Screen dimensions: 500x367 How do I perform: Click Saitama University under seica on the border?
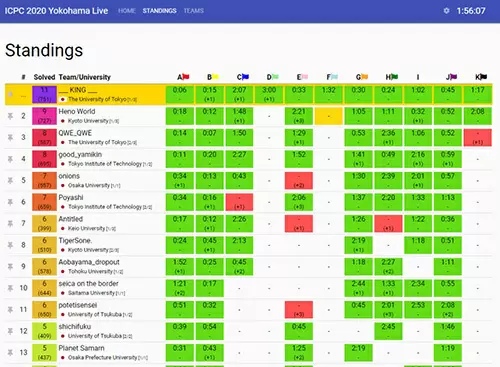point(91,293)
